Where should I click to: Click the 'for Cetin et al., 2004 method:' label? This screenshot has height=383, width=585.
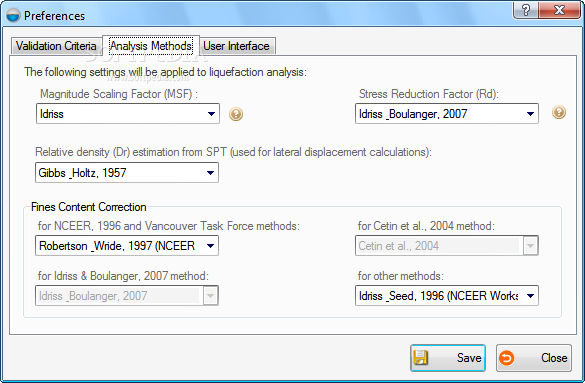[426, 226]
